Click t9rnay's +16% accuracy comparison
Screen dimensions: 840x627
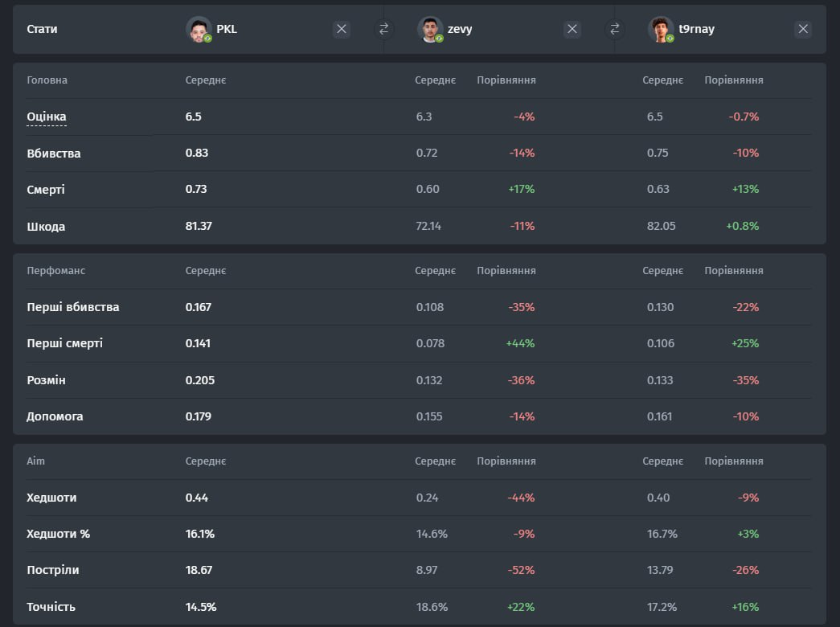(745, 607)
